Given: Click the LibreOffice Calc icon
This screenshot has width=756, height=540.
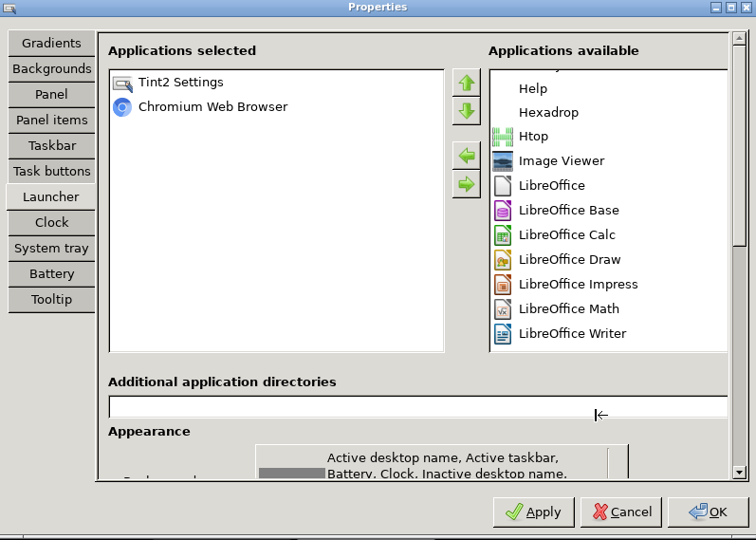Looking at the screenshot, I should tap(503, 235).
